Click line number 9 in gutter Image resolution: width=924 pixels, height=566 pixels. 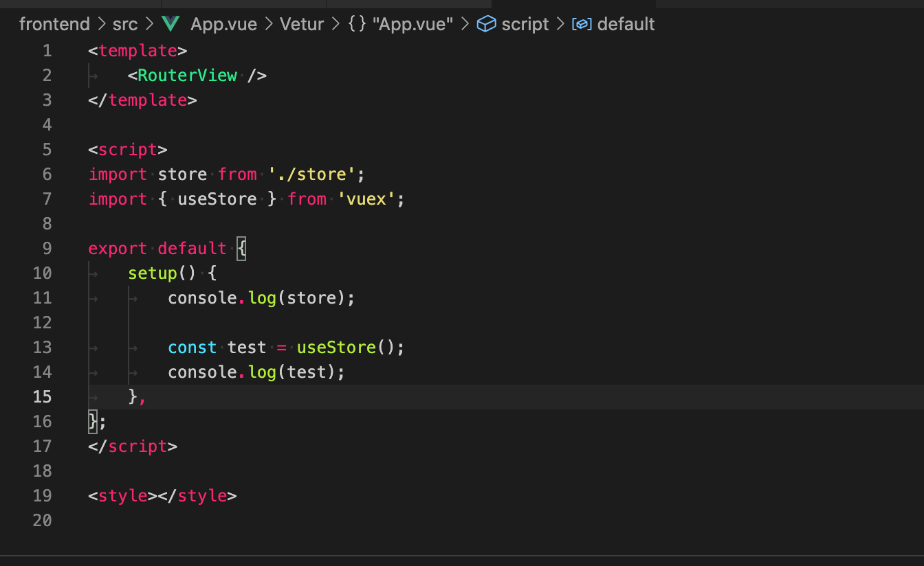[47, 249]
